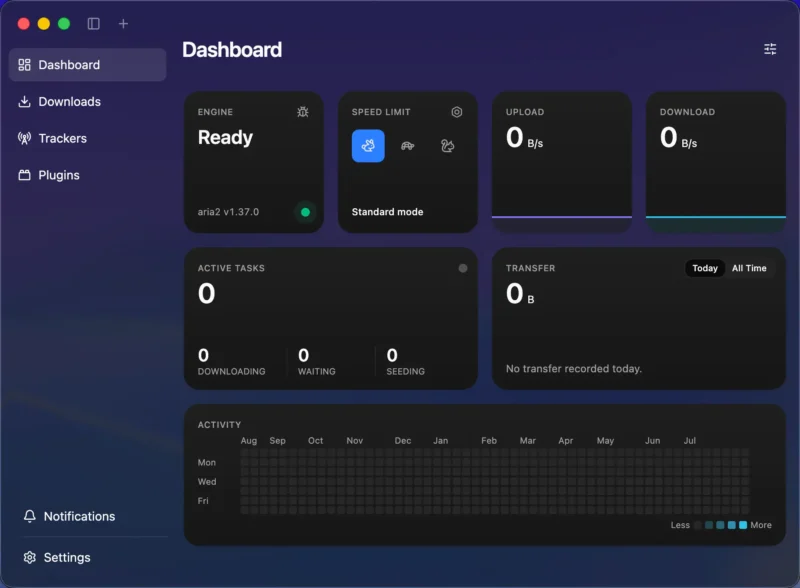The width and height of the screenshot is (800, 588).
Task: Open dashboard customization sliders icon
Action: (770, 49)
